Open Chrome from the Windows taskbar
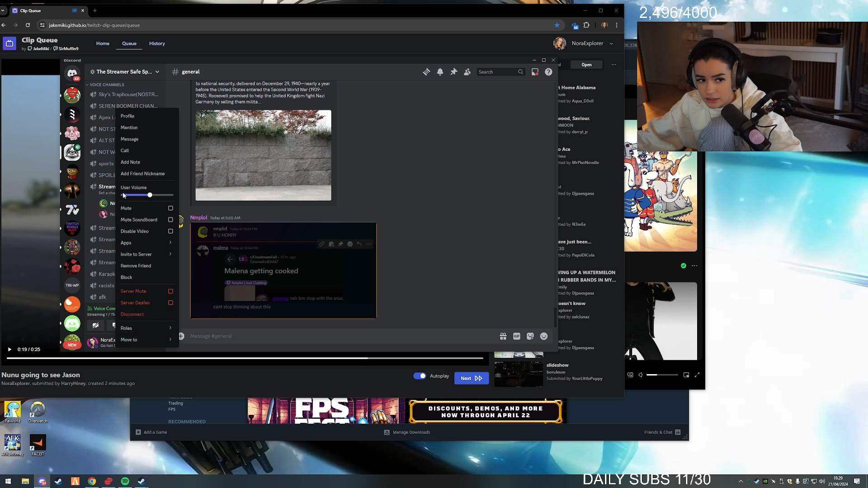Image resolution: width=868 pixels, height=488 pixels. (92, 481)
